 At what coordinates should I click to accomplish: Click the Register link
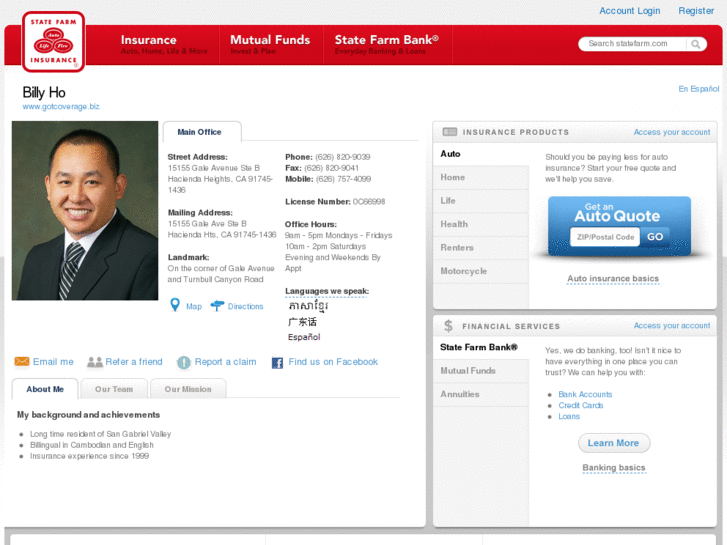pyautogui.click(x=696, y=11)
